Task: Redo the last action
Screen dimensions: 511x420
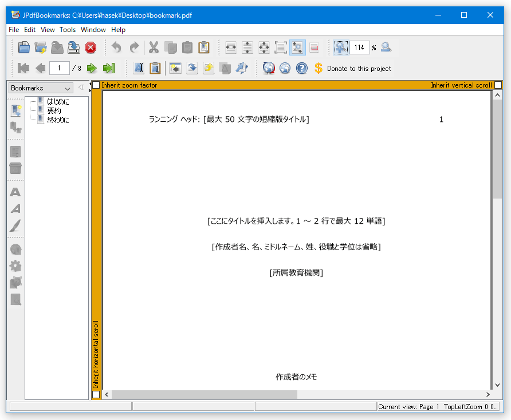Action: click(134, 47)
